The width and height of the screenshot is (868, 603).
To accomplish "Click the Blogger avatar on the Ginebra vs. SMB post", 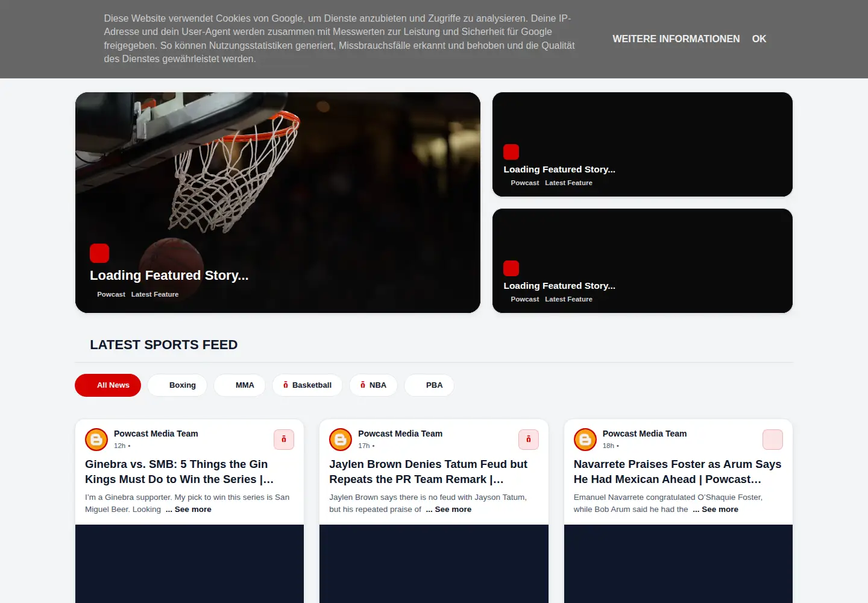I will coord(96,440).
